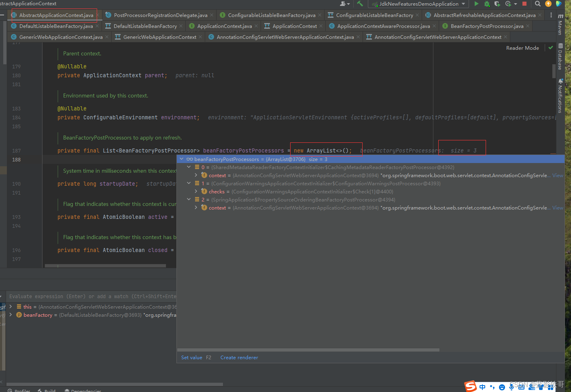The height and width of the screenshot is (392, 571).
Task: Stop the running application red square
Action: (524, 4)
